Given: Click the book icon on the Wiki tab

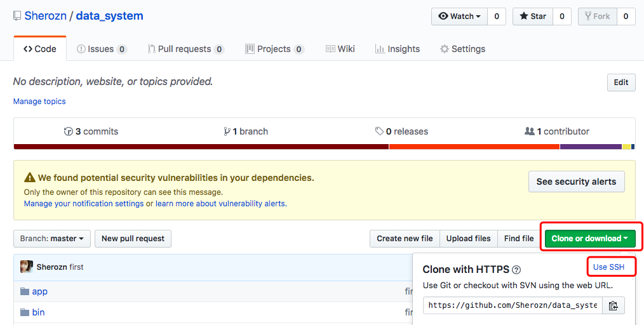Looking at the screenshot, I should click(330, 49).
